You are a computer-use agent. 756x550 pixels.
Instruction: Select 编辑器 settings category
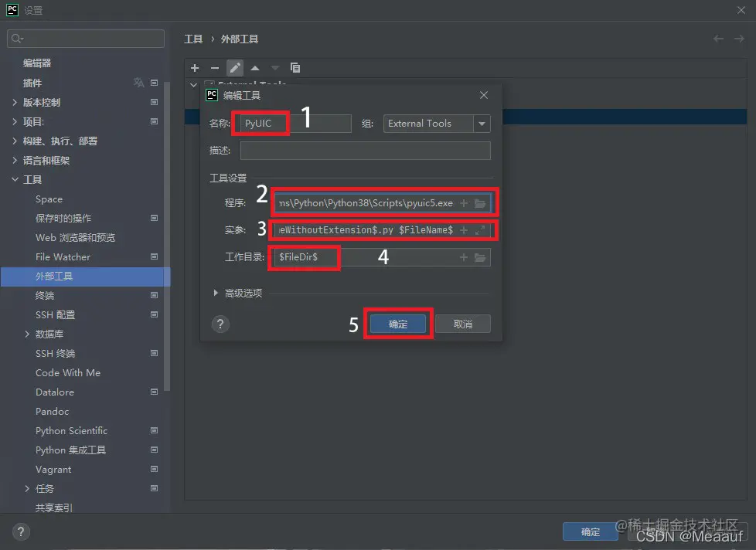[x=36, y=63]
